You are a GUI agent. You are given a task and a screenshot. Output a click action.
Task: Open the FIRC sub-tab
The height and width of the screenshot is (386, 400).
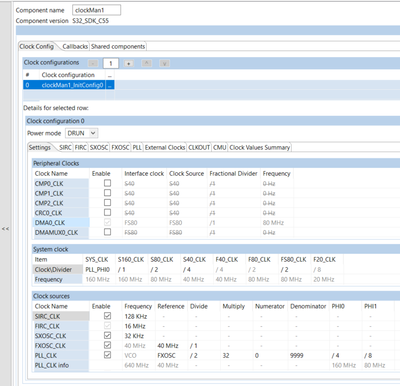(x=81, y=147)
